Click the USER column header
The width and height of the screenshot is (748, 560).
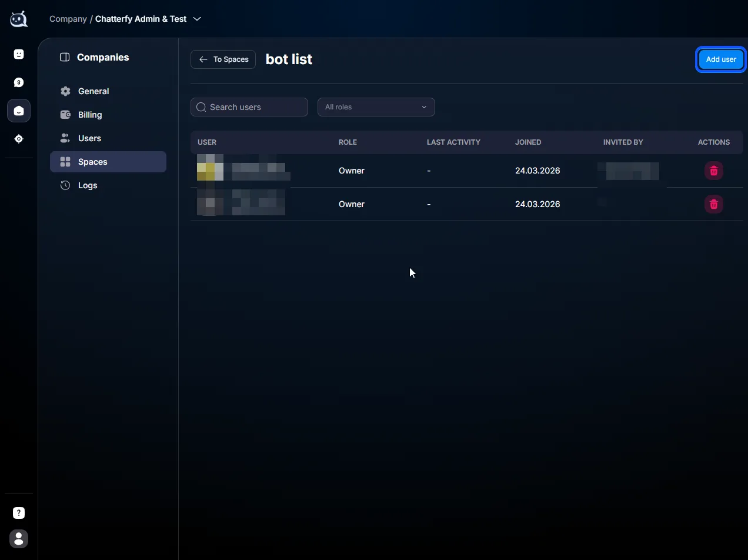point(207,142)
